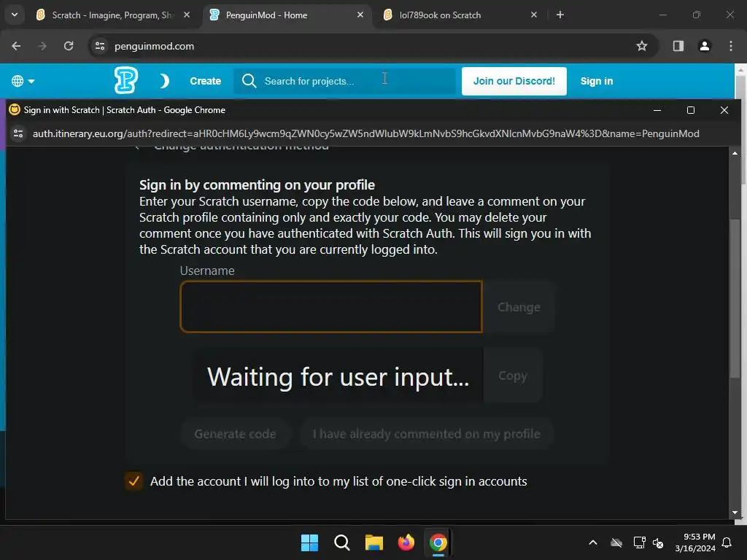Image resolution: width=747 pixels, height=560 pixels.
Task: Toggle the one-click sign in accounts checkbox
Action: (134, 481)
